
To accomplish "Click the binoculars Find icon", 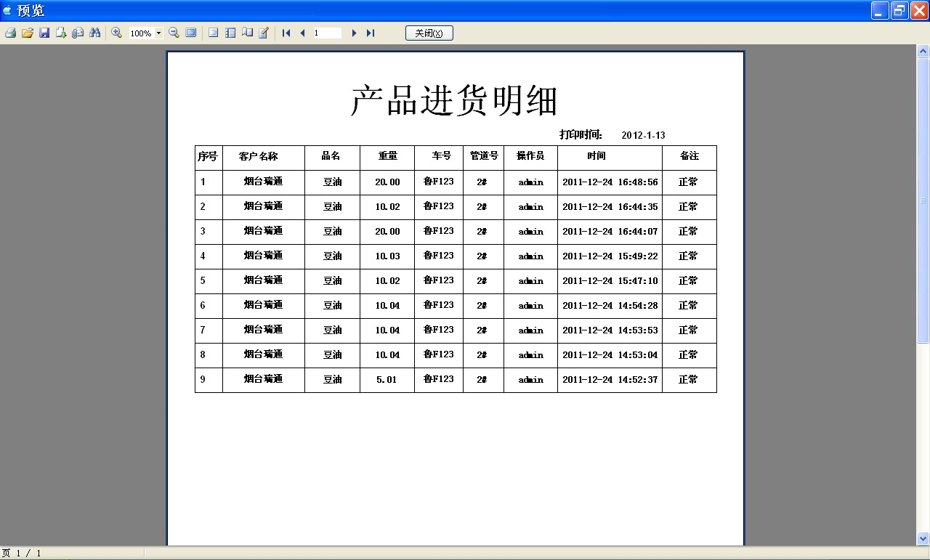I will [x=95, y=33].
